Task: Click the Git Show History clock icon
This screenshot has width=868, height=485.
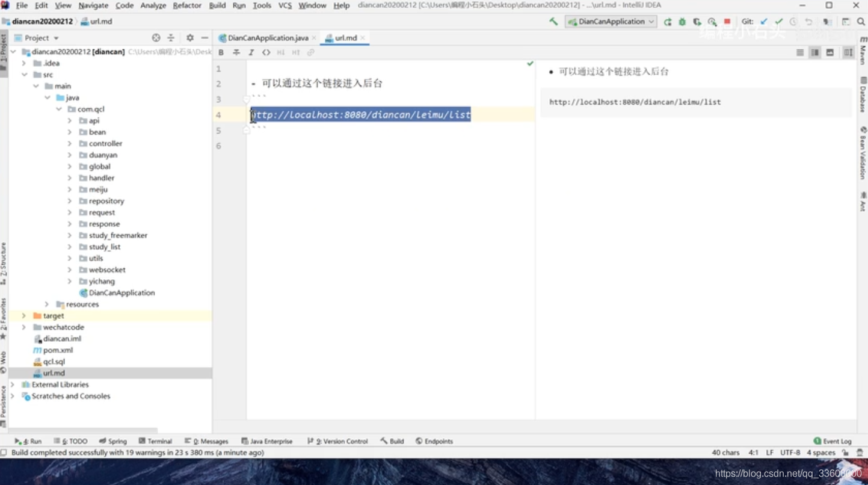Action: (x=794, y=22)
